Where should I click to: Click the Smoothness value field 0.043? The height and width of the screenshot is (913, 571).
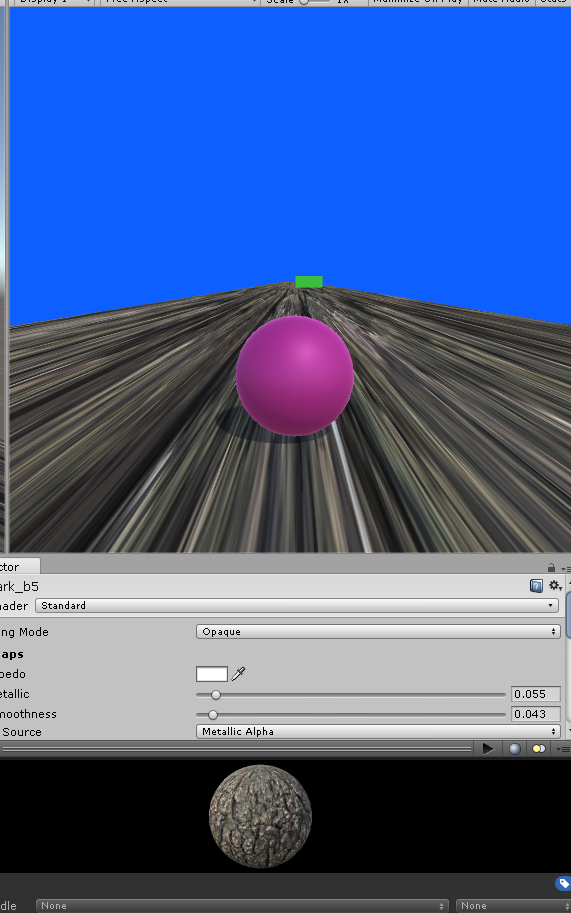(x=535, y=714)
